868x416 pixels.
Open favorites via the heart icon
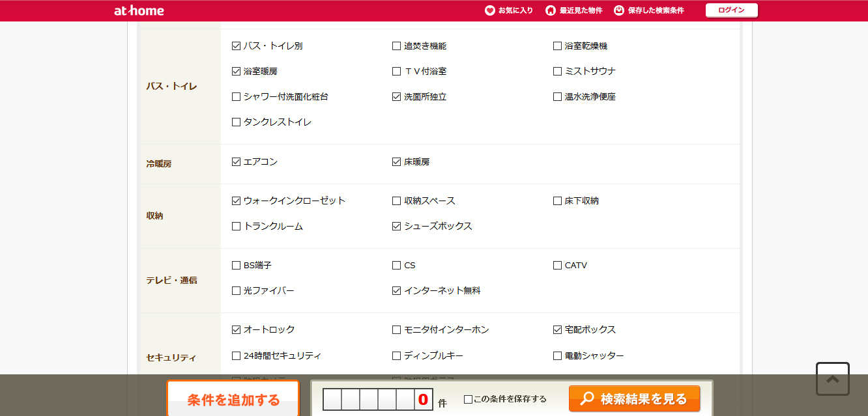coord(490,10)
